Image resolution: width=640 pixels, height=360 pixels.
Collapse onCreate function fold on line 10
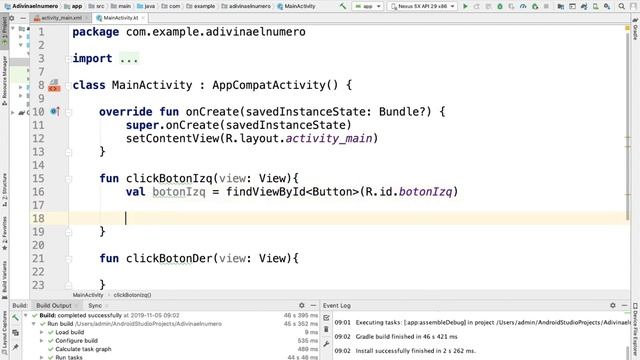coord(68,112)
